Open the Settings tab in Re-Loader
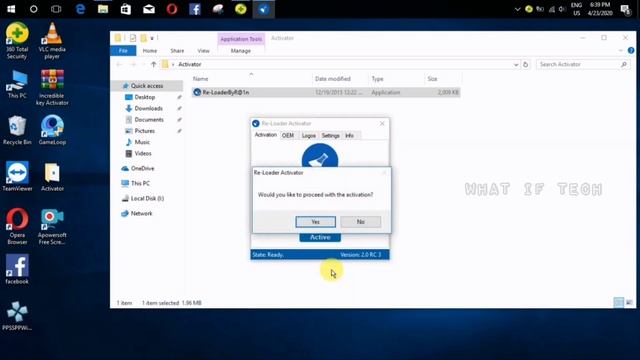This screenshot has height=360, width=640. click(330, 136)
